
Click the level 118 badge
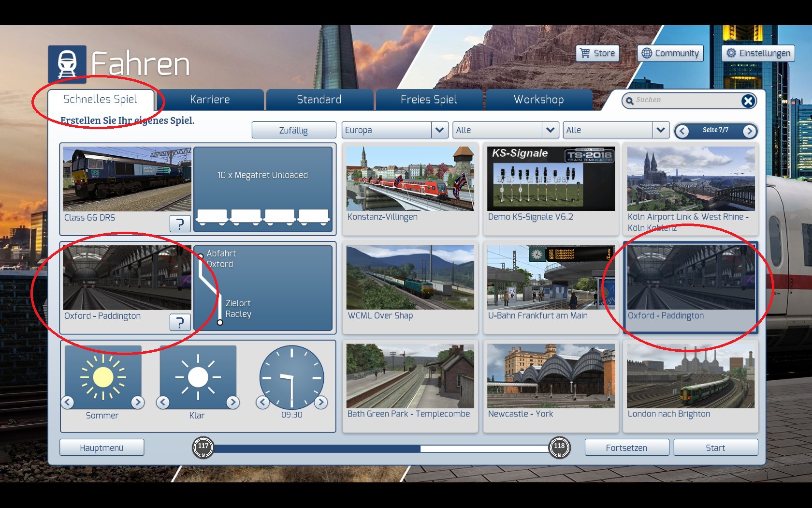[559, 448]
